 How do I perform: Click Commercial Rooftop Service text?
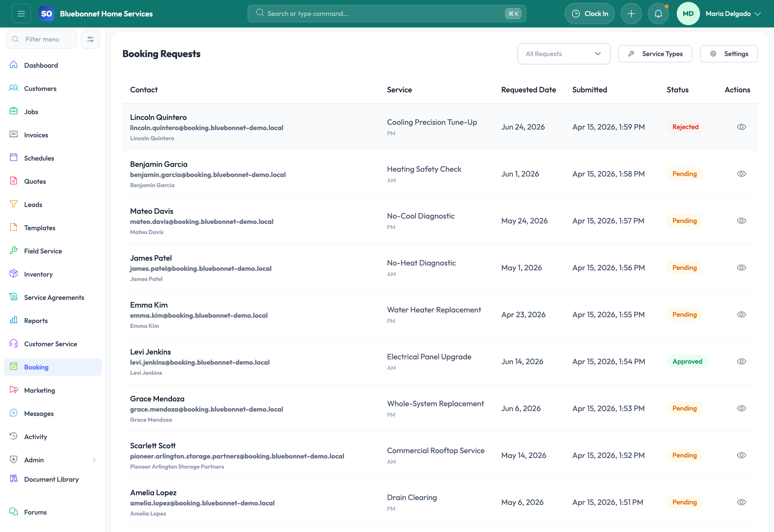pyautogui.click(x=436, y=450)
